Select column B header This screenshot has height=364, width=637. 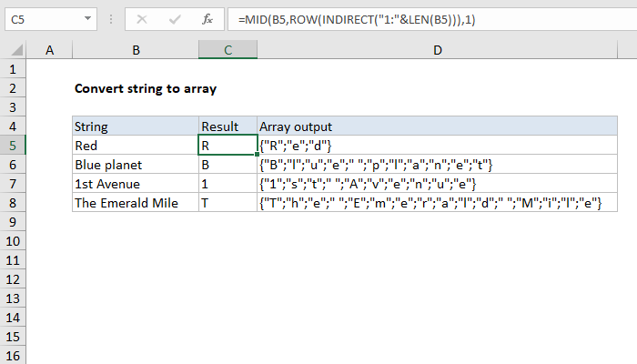point(136,50)
